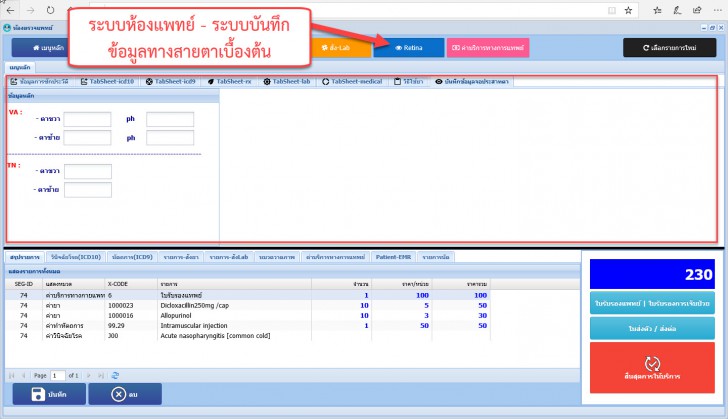Click the red end service button
Image resolution: width=728 pixels, height=419 pixels.
coord(652,368)
